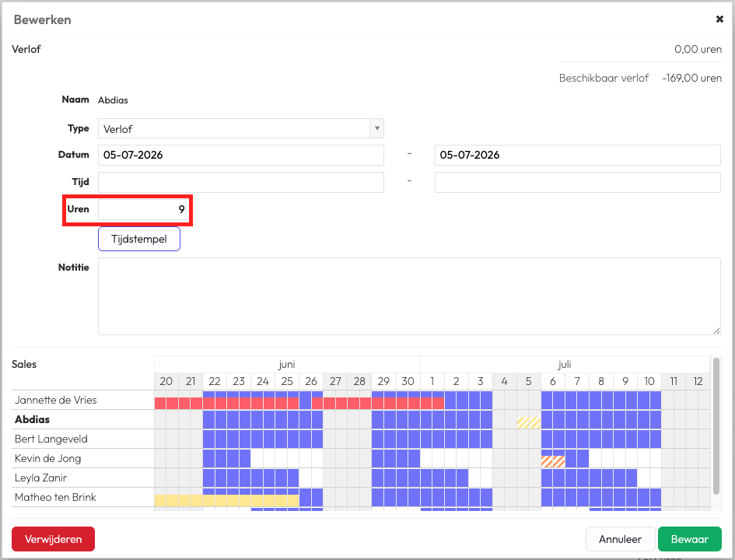
Task: Click day 12 in the calendar header
Action: click(698, 381)
